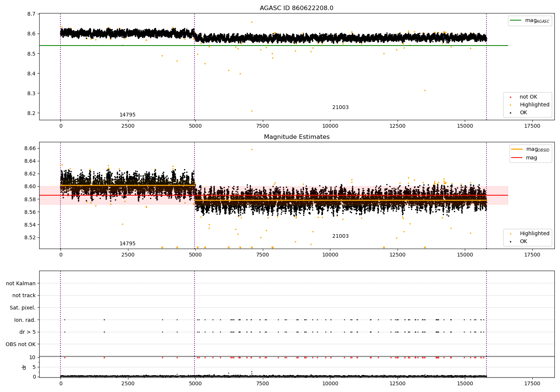Click the orange point near 8.658 in Magnitude Estimates plot
The width and height of the screenshot is (560, 392).
252,149
